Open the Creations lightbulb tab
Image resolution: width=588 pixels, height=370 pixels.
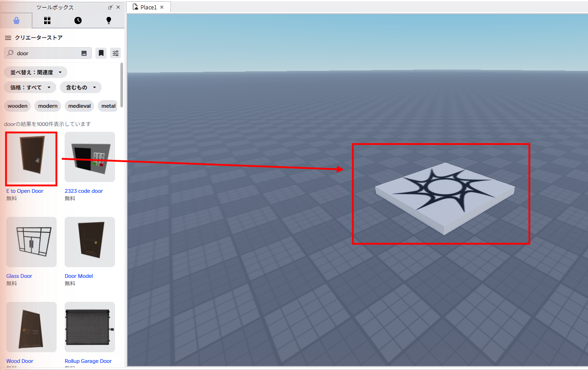(108, 20)
